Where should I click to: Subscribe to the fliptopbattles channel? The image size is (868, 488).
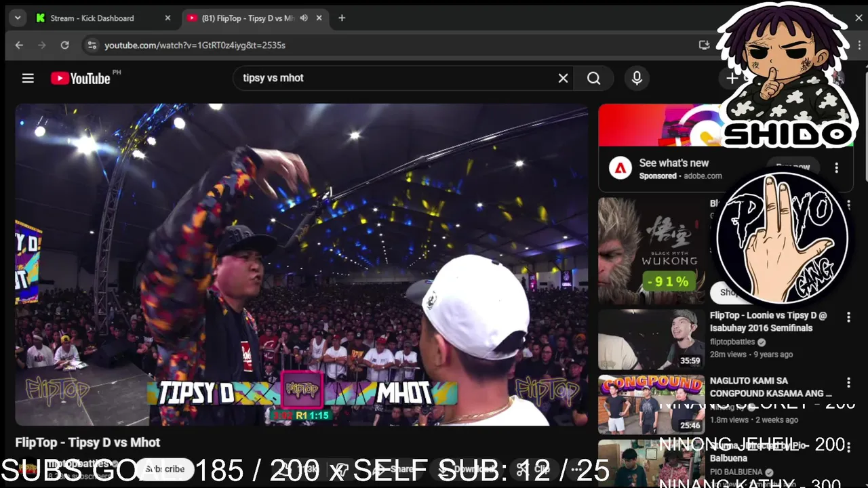click(165, 468)
